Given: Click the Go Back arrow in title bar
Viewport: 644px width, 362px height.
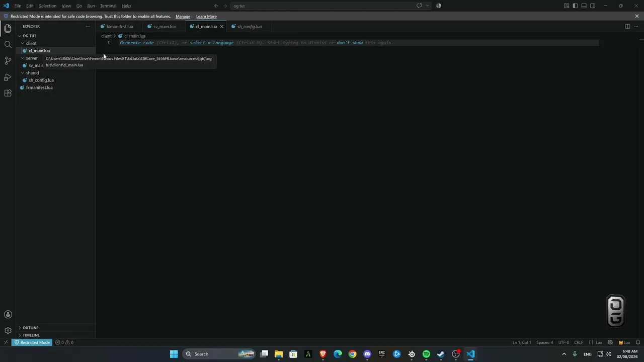Looking at the screenshot, I should click(216, 6).
